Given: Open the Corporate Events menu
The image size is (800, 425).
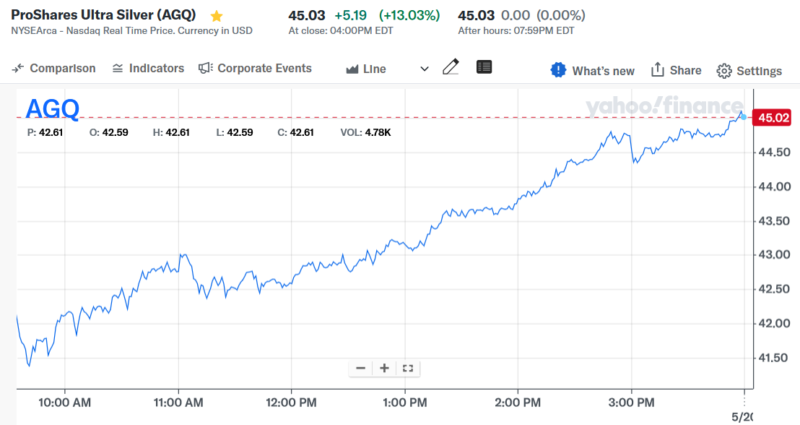Looking at the screenshot, I should 255,68.
